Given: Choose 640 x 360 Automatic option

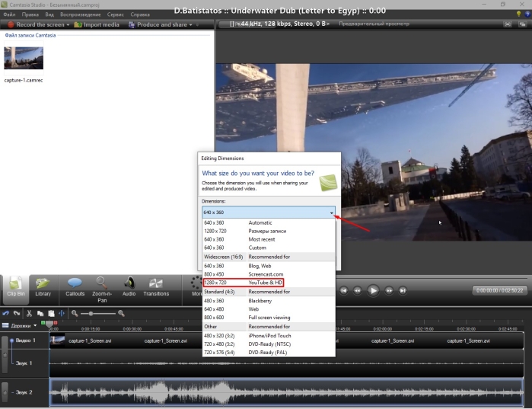Looking at the screenshot, I should click(x=269, y=222).
